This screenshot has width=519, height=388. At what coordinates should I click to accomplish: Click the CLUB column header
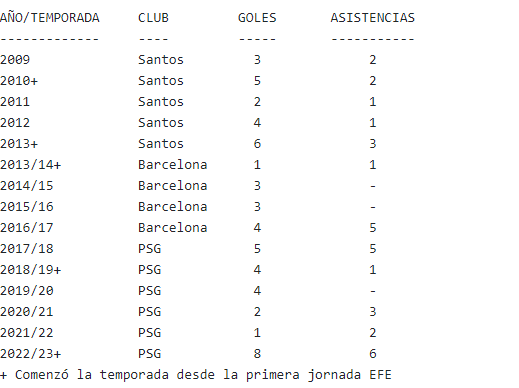click(153, 18)
